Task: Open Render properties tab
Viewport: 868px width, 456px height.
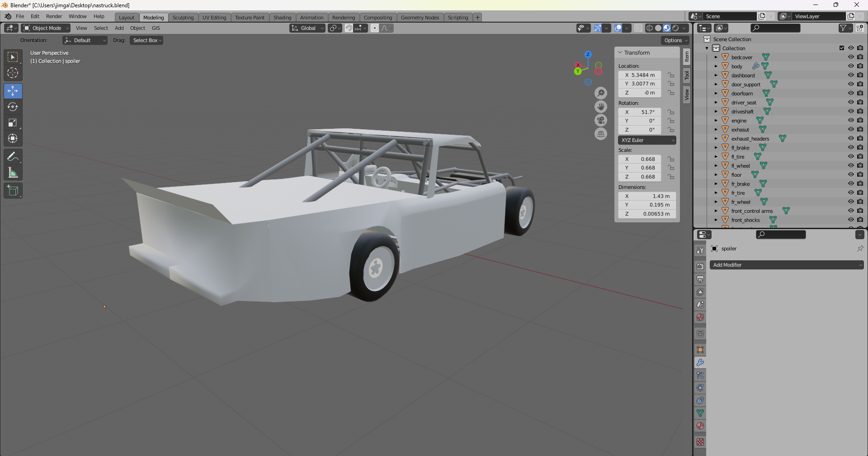Action: click(700, 267)
